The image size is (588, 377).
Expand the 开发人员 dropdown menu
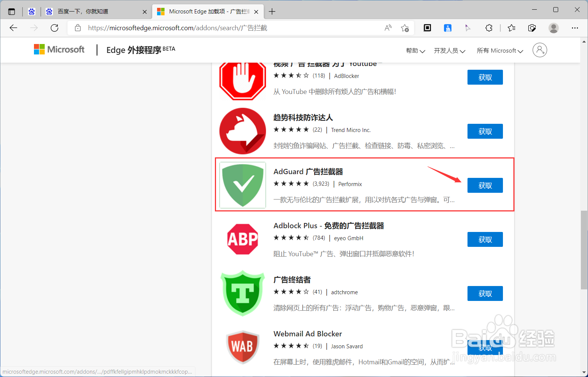450,51
